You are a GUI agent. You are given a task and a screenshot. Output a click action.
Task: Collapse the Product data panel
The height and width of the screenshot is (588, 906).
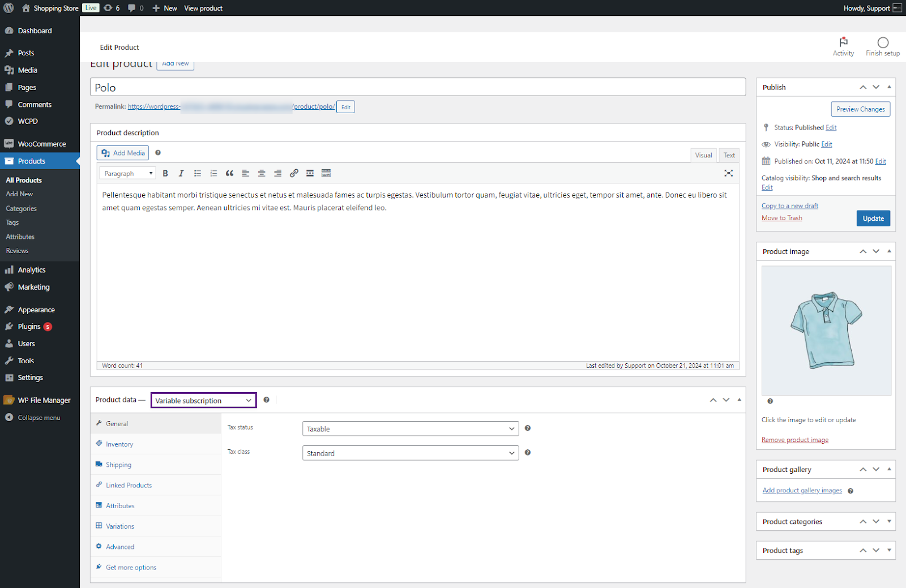[739, 400]
